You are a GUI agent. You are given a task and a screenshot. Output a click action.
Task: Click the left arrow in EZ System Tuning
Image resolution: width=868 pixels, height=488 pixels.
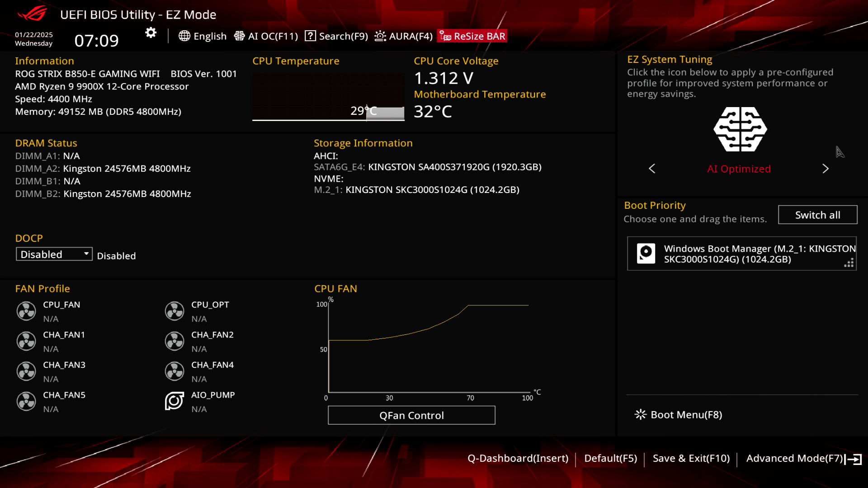click(x=651, y=169)
